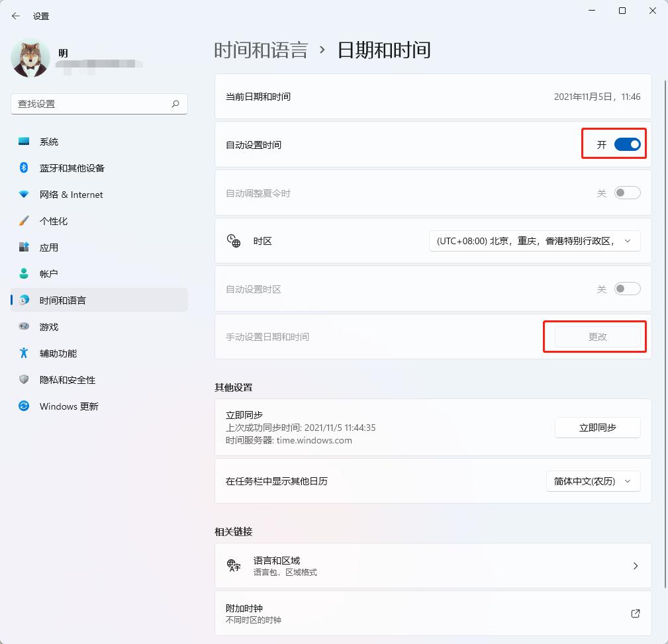Click the 立即同步 button
This screenshot has width=668, height=644.
596,428
